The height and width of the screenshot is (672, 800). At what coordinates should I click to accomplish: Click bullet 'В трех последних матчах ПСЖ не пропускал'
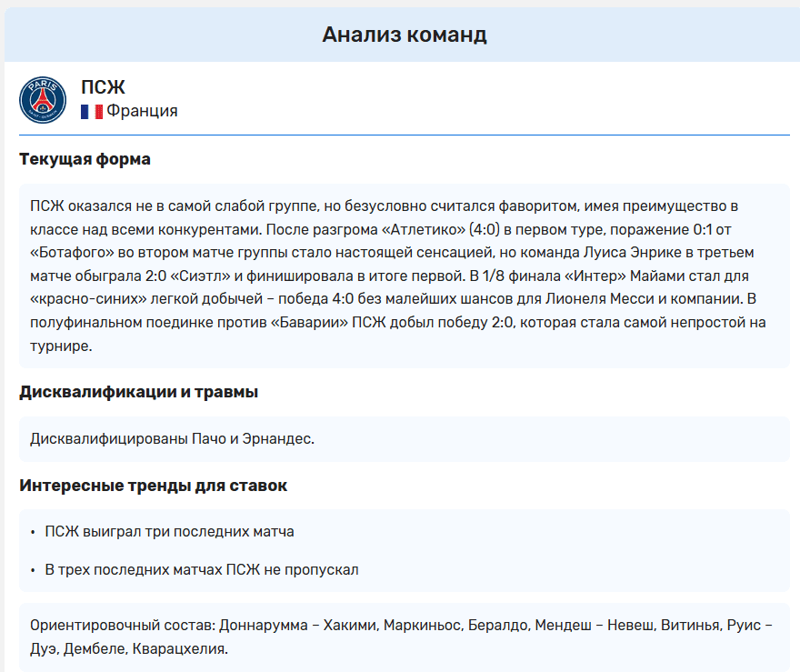pyautogui.click(x=202, y=569)
